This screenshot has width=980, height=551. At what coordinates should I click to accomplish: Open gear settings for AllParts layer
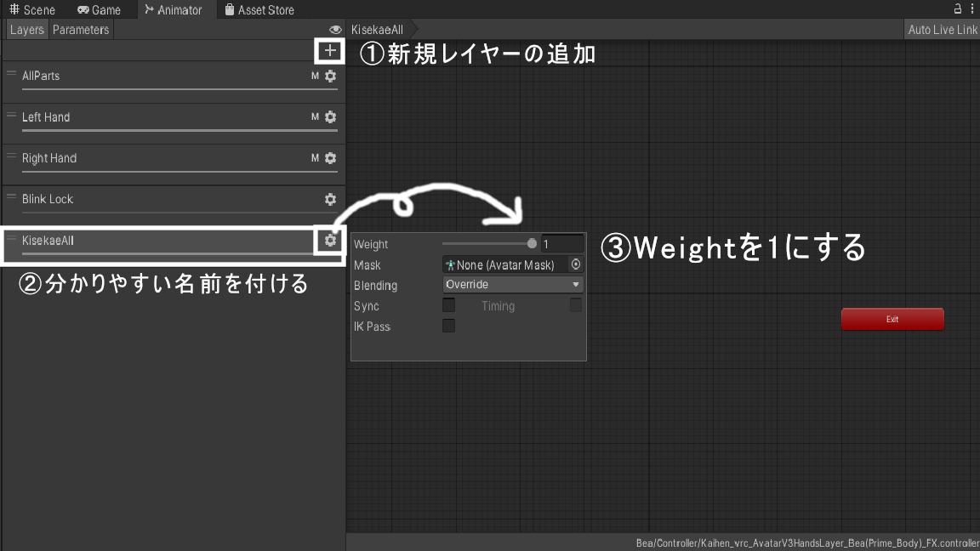click(x=331, y=76)
